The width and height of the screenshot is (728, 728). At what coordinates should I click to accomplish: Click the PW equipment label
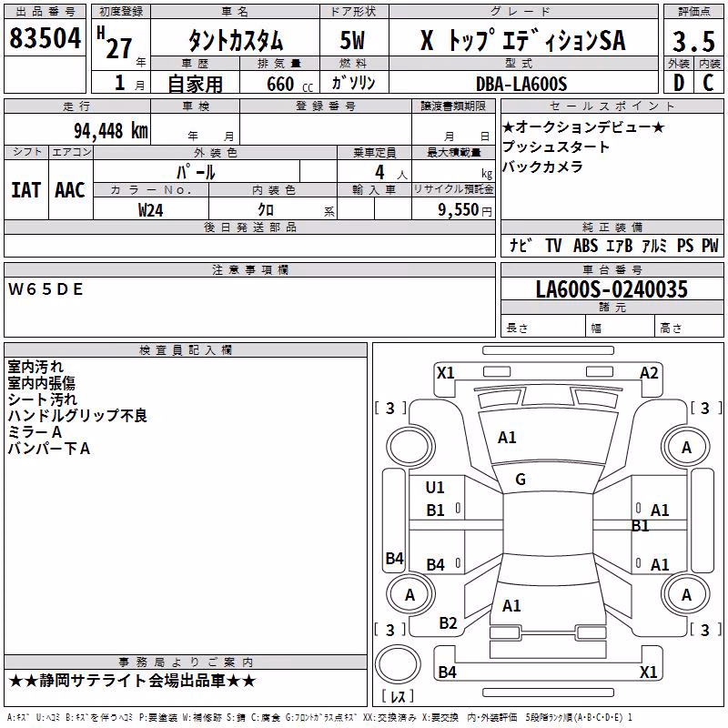(710, 245)
